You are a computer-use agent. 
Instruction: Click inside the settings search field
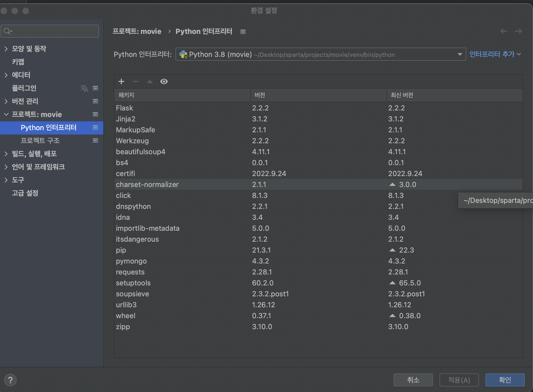point(50,31)
